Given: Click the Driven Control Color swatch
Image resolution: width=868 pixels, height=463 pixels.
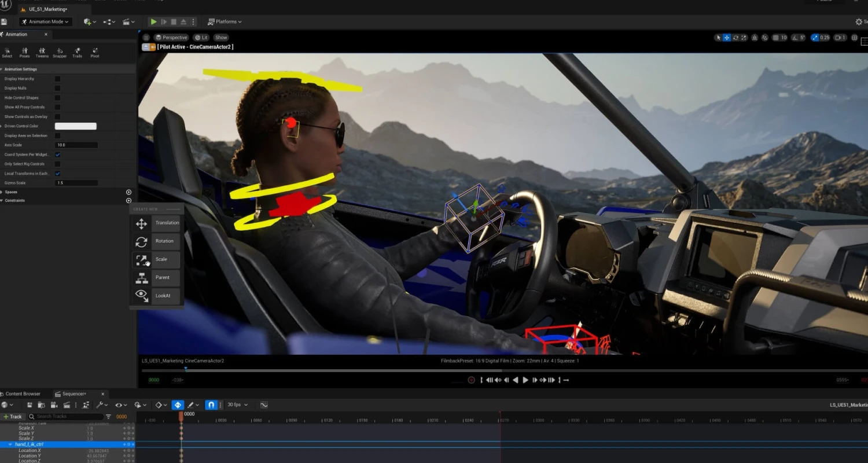Looking at the screenshot, I should tap(76, 126).
